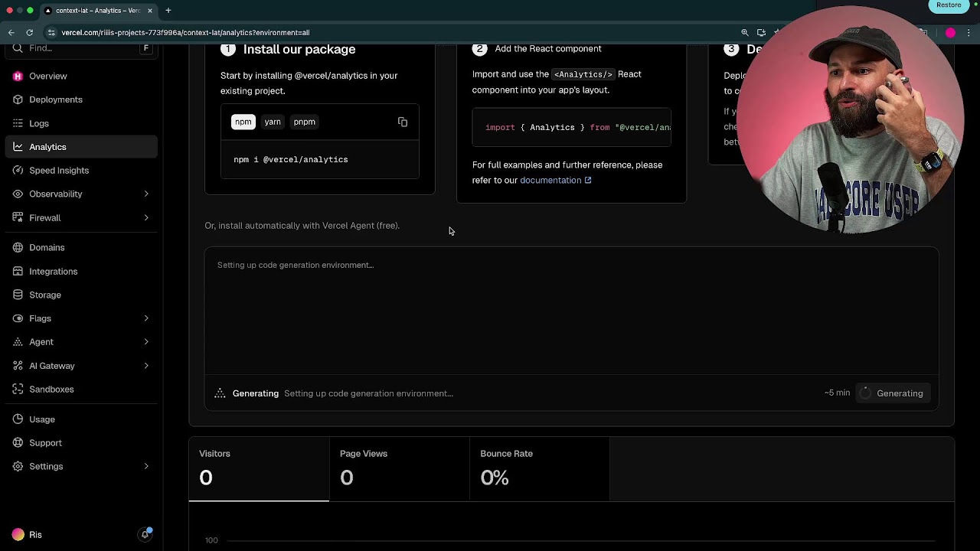Click the Speed Insights icon

pos(18,171)
